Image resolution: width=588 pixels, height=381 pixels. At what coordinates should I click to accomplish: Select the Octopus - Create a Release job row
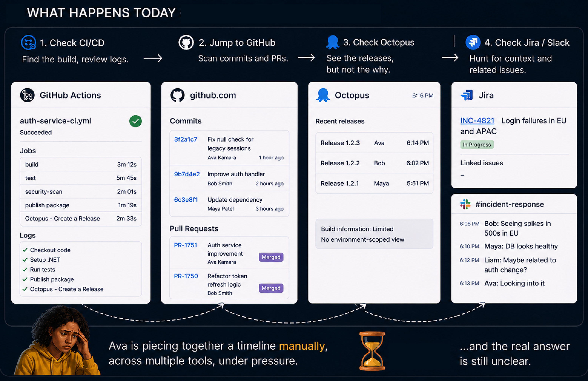coord(81,219)
